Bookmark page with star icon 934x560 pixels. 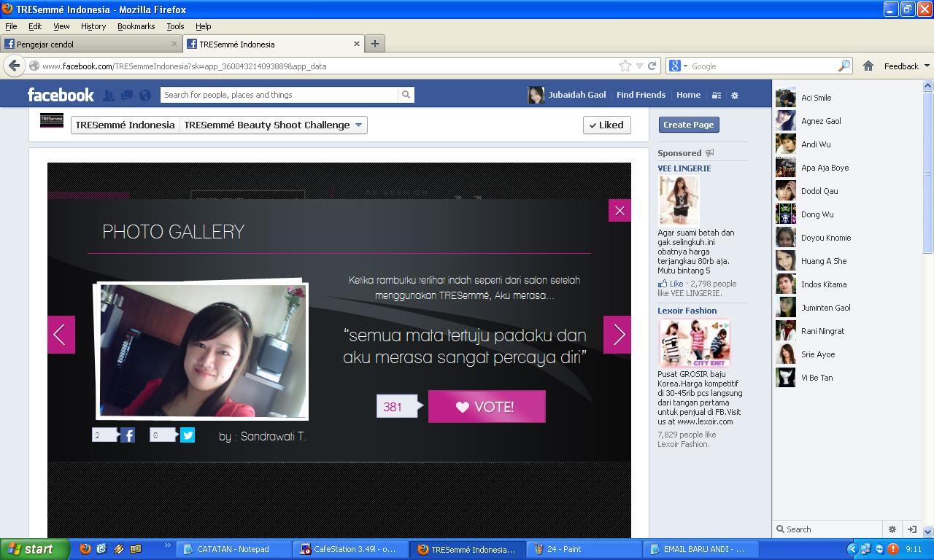pos(625,66)
